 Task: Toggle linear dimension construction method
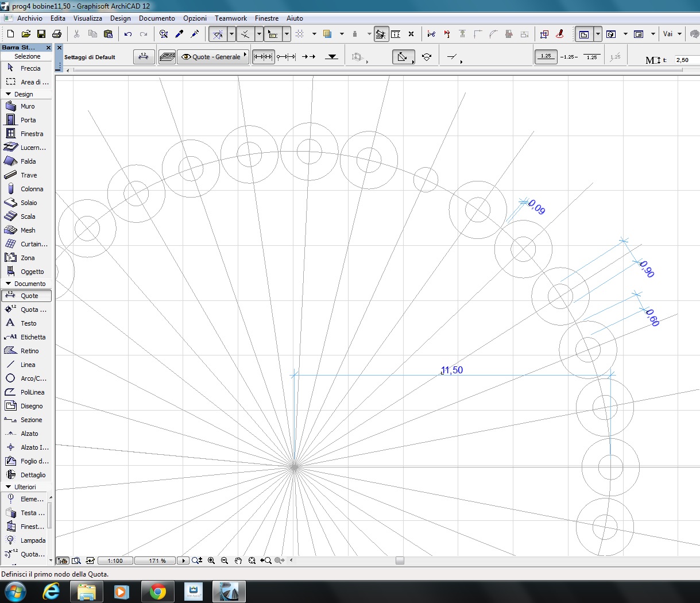(x=264, y=57)
